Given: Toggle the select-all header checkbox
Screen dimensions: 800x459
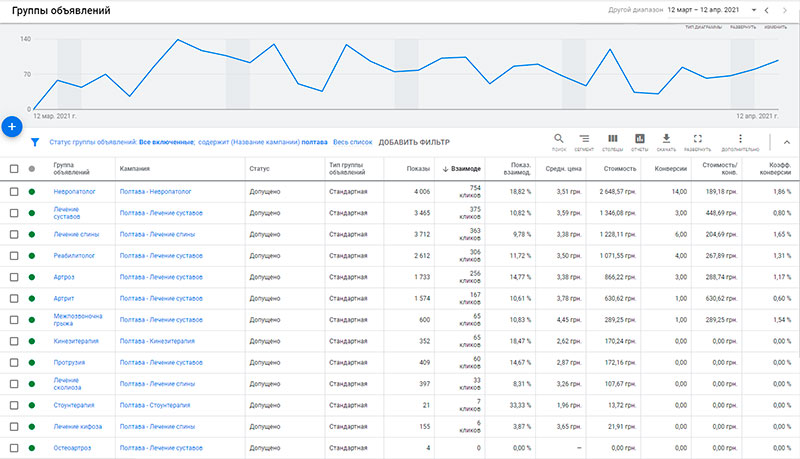Looking at the screenshot, I should (14, 169).
